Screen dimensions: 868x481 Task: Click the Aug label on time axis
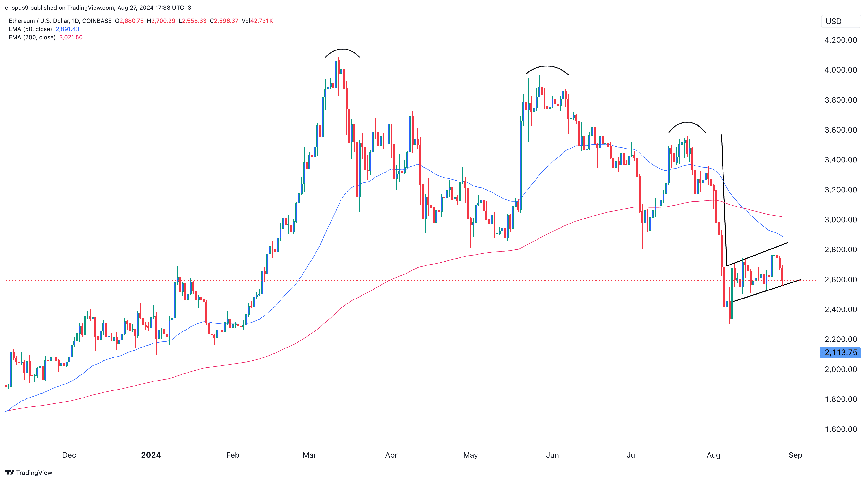point(713,455)
